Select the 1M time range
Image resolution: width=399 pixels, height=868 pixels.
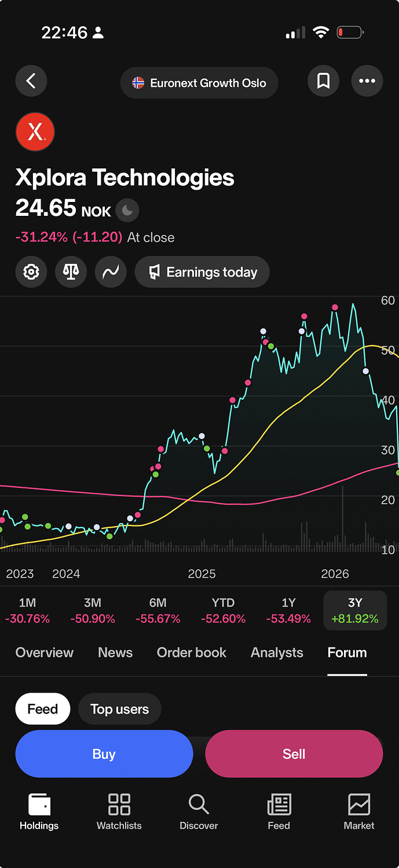(x=27, y=610)
